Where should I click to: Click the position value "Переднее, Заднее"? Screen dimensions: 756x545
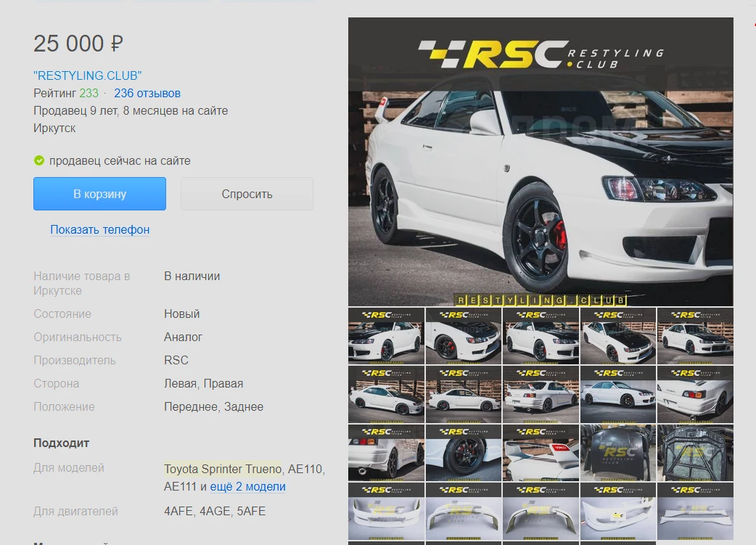pos(213,406)
